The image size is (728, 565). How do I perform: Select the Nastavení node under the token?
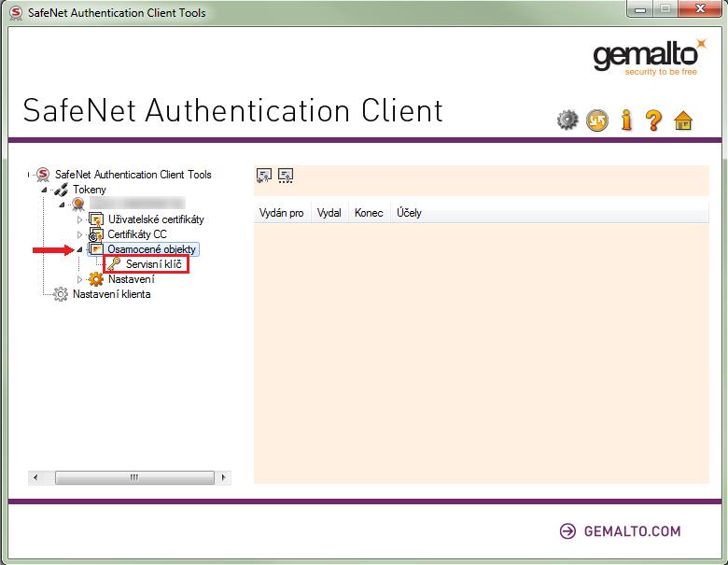pos(132,279)
